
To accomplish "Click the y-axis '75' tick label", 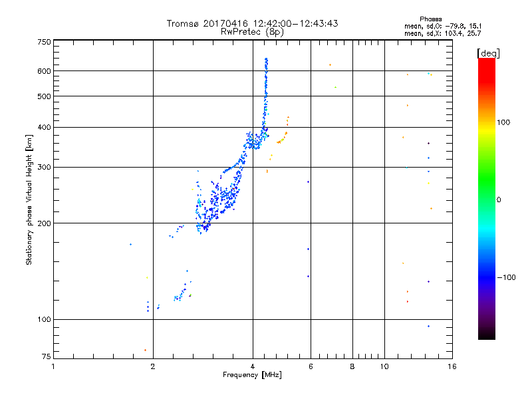I will [47, 356].
